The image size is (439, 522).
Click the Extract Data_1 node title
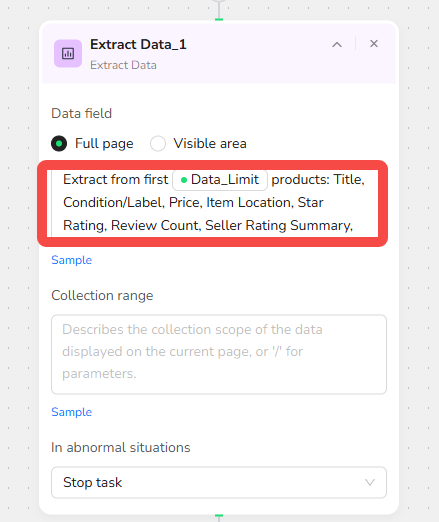pos(138,45)
